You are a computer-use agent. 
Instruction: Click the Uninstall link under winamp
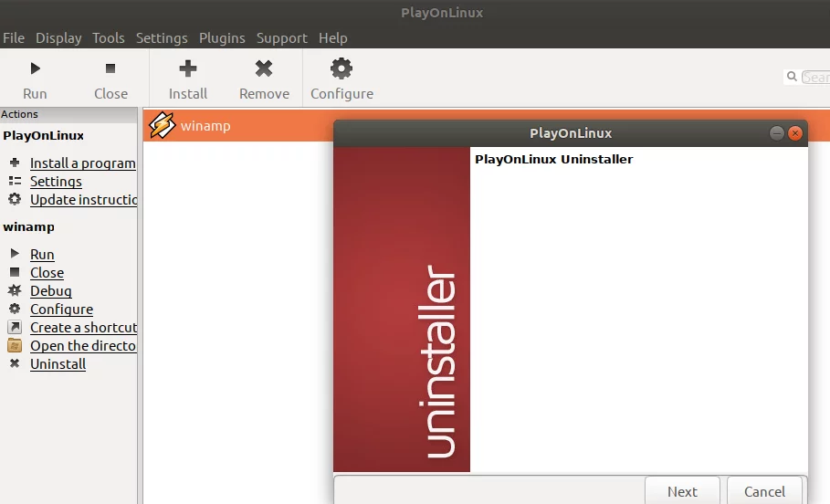point(58,363)
